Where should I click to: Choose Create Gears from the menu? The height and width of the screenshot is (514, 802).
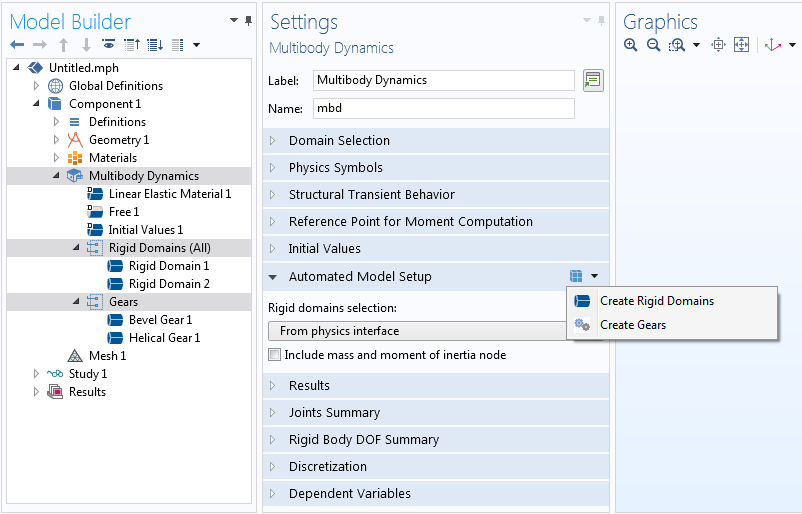pos(632,325)
